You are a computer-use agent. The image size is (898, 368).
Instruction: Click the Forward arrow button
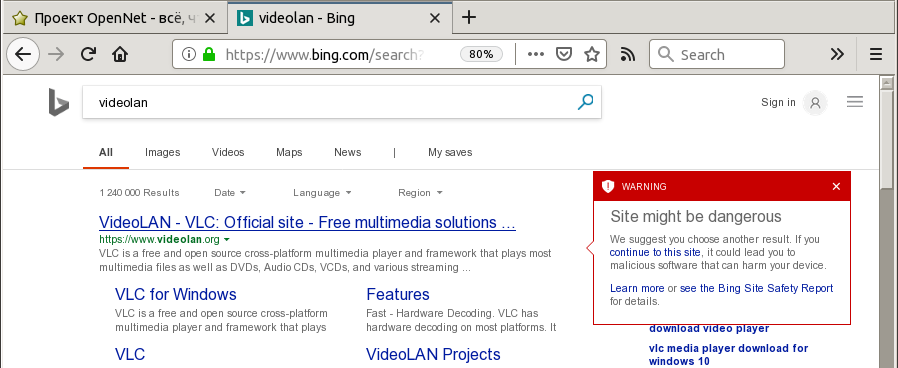pos(56,54)
